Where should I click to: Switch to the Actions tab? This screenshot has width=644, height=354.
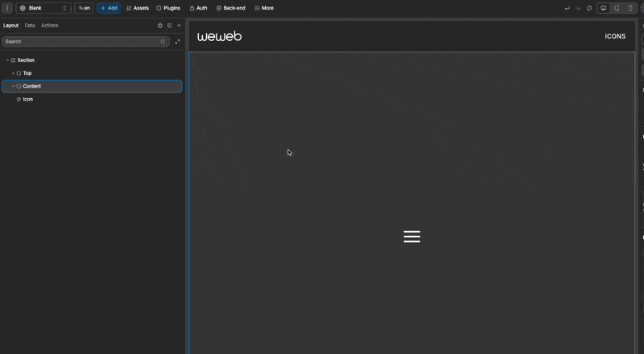coord(49,26)
